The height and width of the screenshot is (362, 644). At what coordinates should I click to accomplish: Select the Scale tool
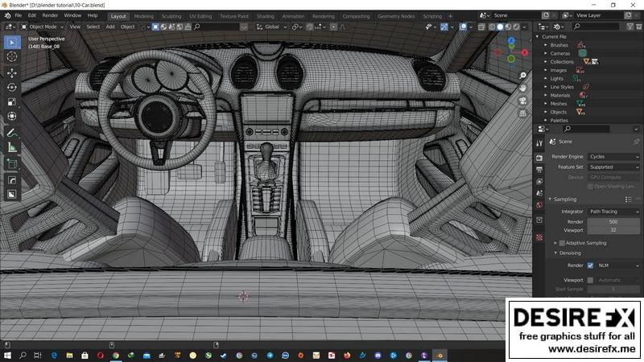pyautogui.click(x=12, y=102)
